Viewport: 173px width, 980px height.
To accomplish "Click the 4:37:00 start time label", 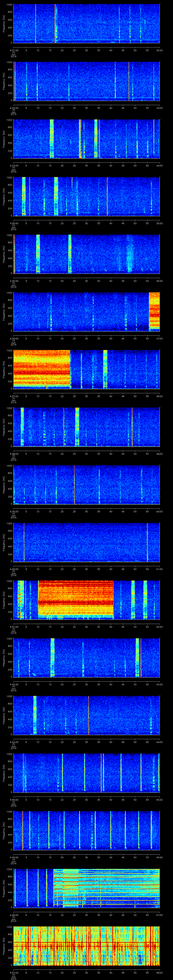I will [14, 396].
